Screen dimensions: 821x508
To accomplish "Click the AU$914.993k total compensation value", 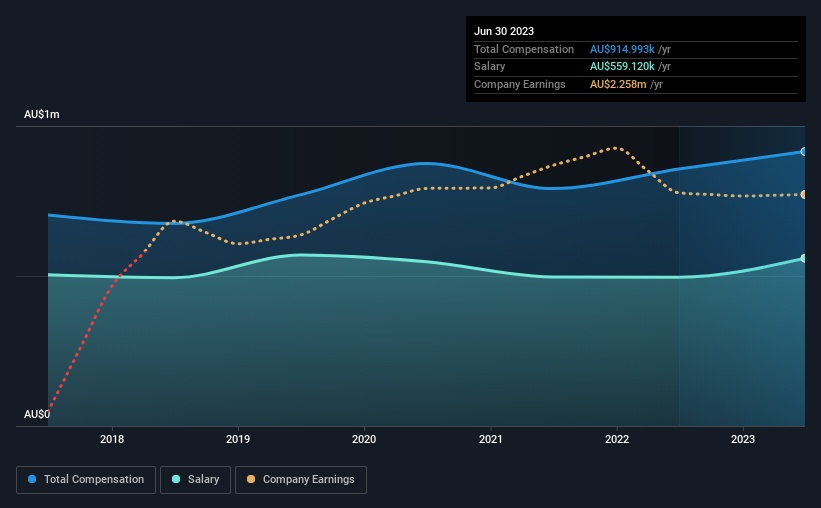I will click(622, 49).
